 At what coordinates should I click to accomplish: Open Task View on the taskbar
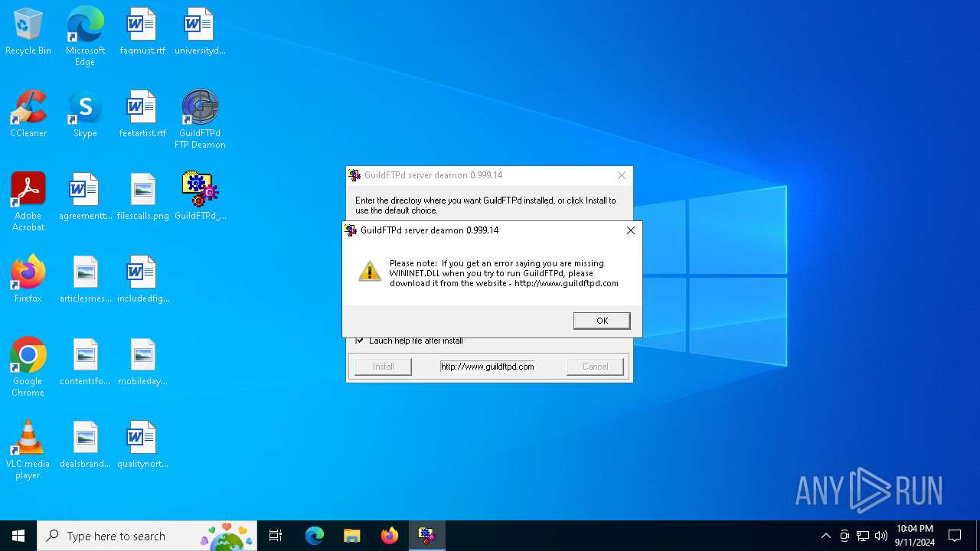pyautogui.click(x=276, y=536)
